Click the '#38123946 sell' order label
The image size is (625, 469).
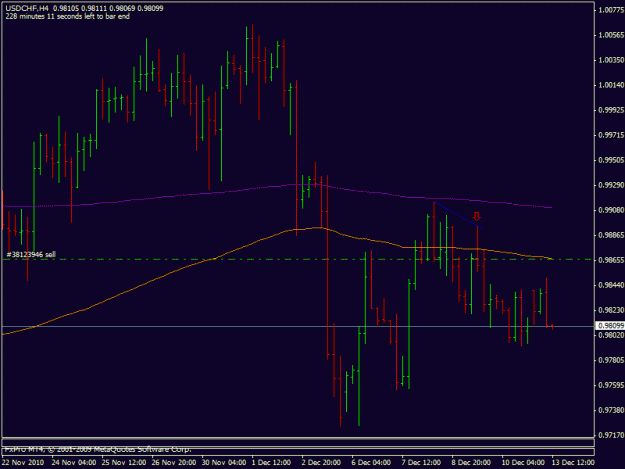click(31, 255)
